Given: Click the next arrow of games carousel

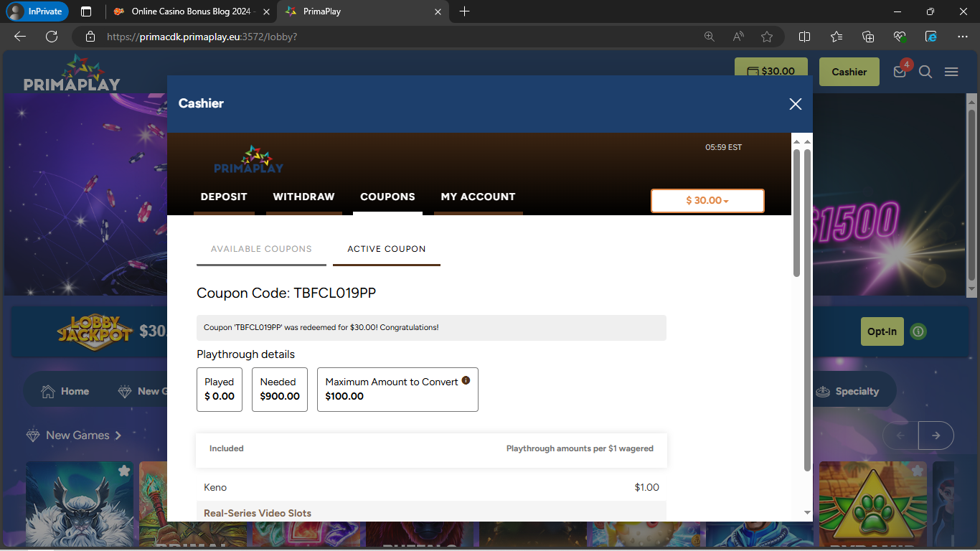Looking at the screenshot, I should click(x=936, y=435).
